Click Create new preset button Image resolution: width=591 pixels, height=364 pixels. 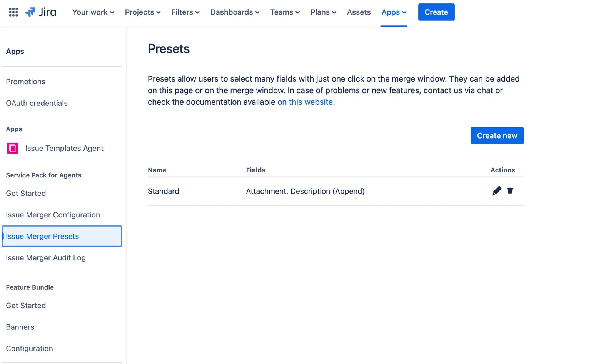[497, 136]
